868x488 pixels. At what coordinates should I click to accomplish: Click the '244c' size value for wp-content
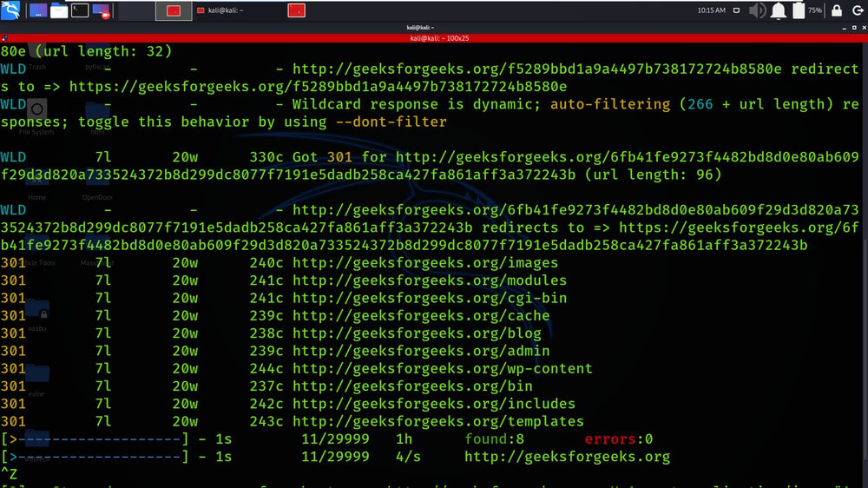[x=266, y=369]
